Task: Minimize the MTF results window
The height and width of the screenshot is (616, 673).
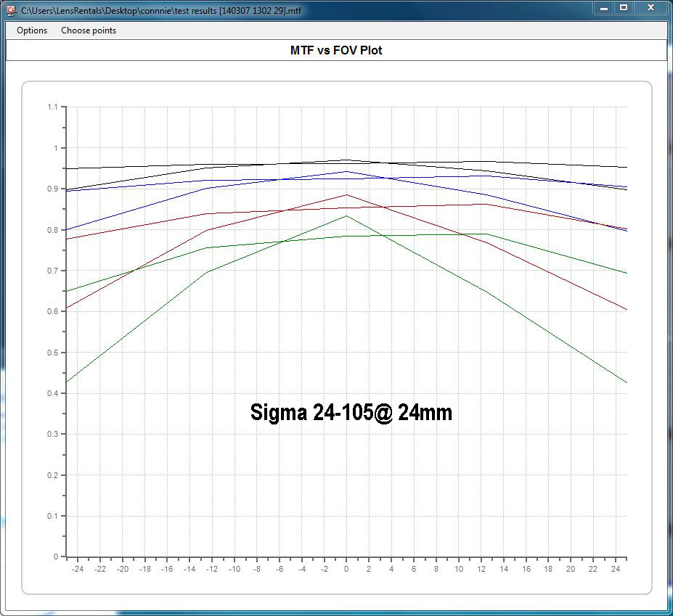Action: tap(603, 7)
